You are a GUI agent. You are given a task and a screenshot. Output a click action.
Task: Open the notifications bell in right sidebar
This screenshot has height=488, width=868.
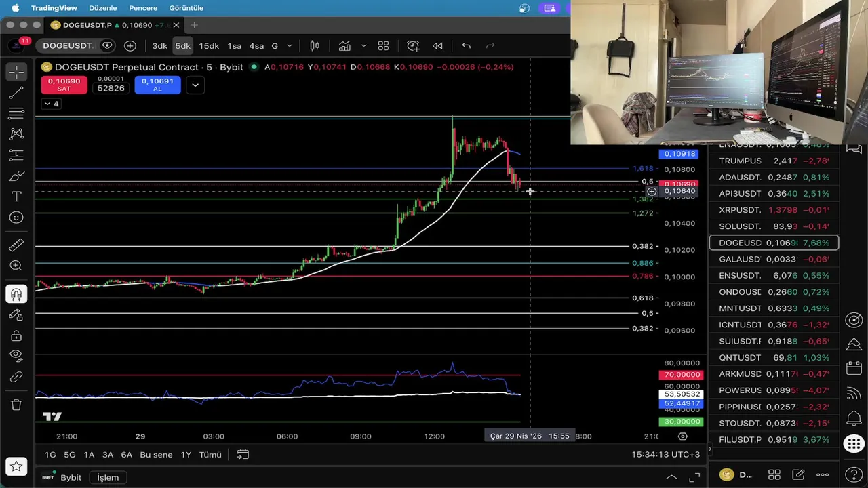pyautogui.click(x=854, y=418)
